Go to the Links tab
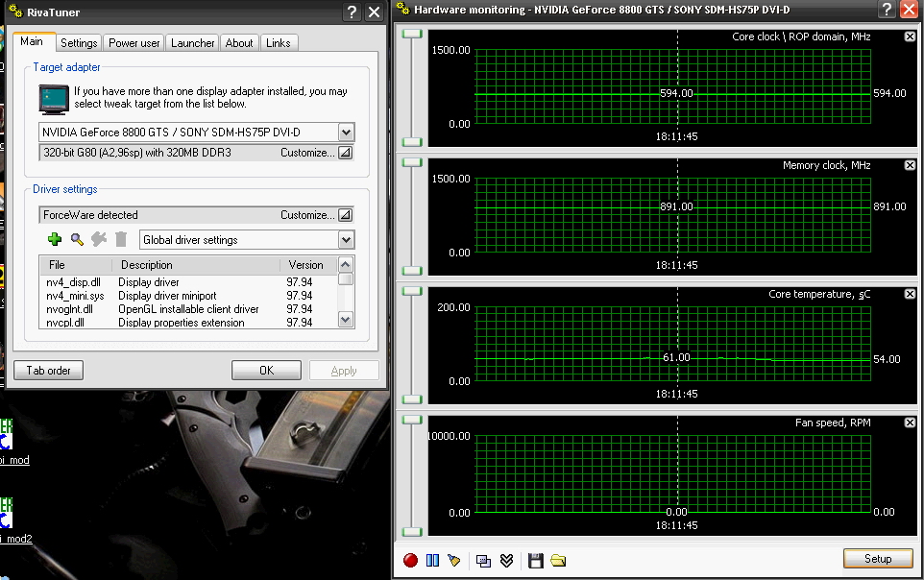Screen dimensions: 924x580 point(279,43)
